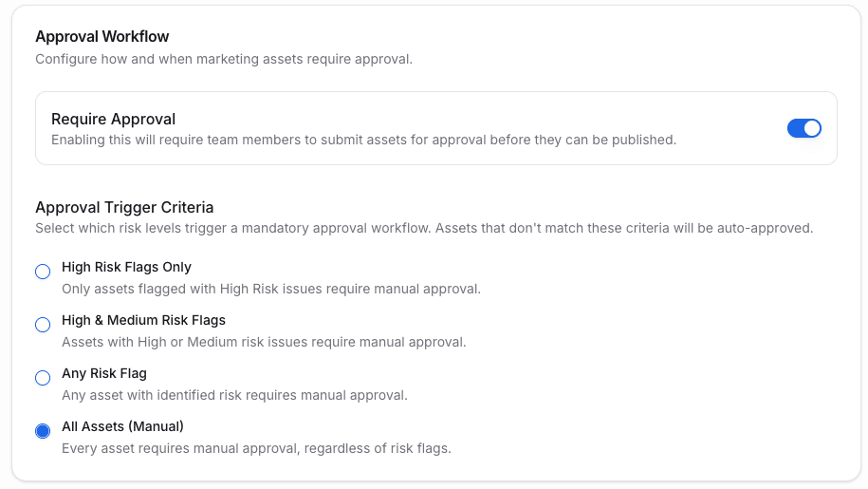Toggle the Require Approval switch off
The width and height of the screenshot is (868, 489).
[803, 128]
